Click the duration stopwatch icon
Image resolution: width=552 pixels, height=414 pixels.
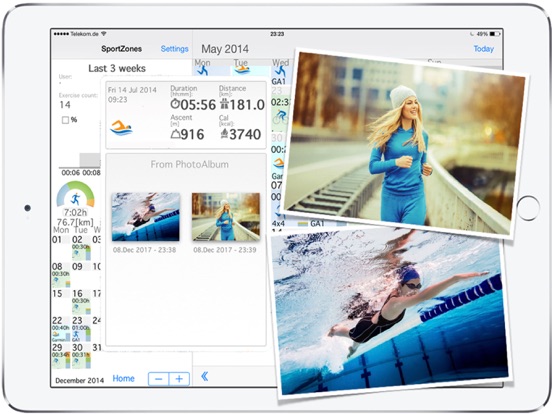[175, 104]
